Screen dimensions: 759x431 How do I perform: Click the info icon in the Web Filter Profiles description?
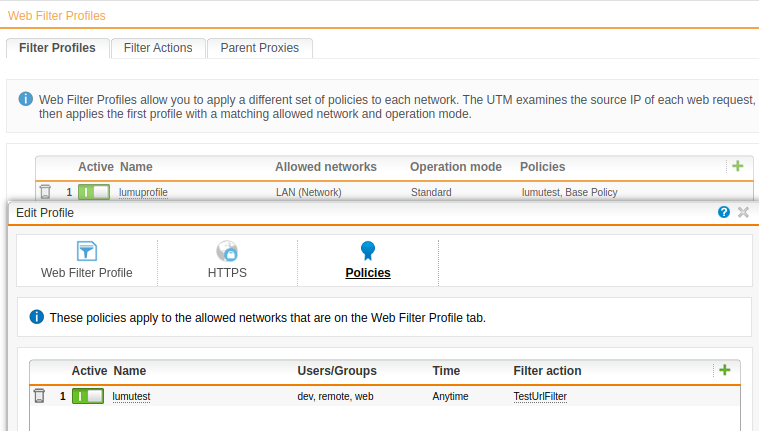(26, 100)
